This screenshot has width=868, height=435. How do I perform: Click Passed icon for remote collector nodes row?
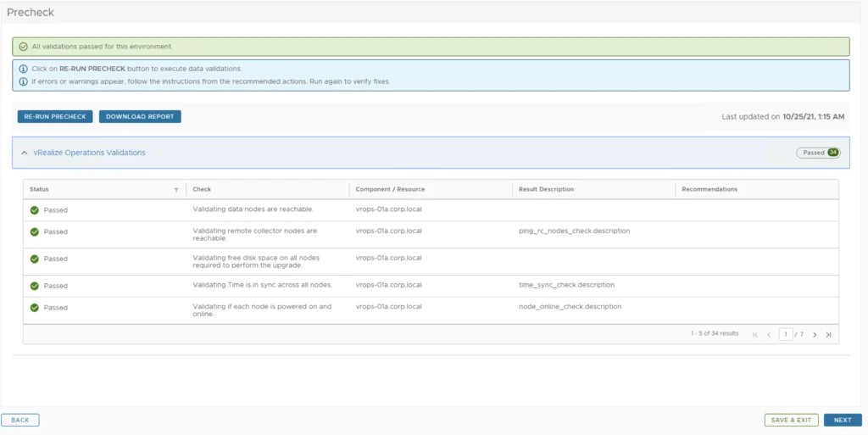pos(34,231)
